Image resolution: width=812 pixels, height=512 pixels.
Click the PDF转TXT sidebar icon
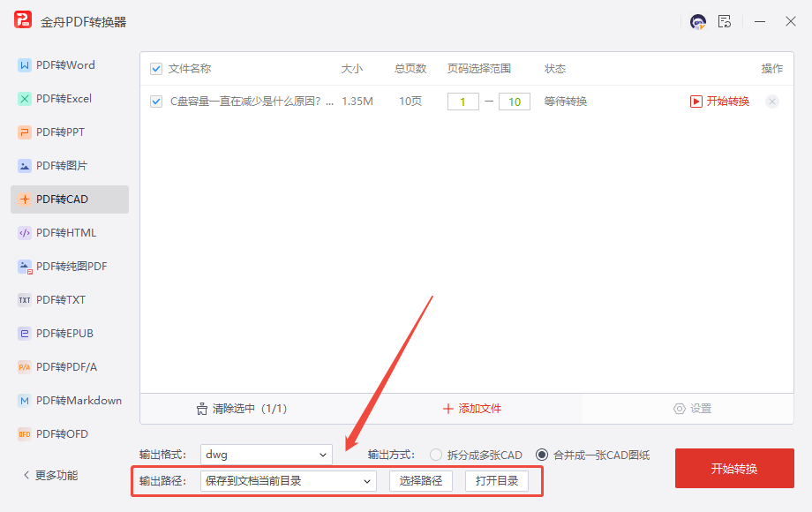click(25, 300)
